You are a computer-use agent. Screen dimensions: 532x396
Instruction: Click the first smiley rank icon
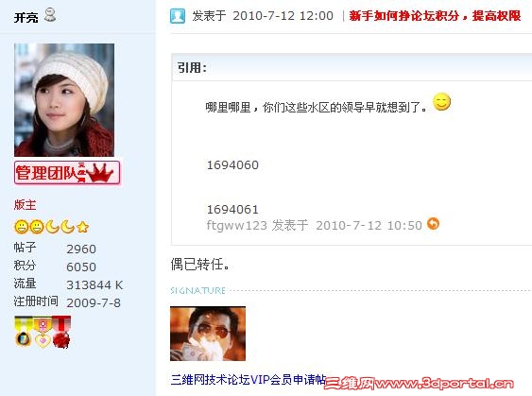tap(22, 227)
